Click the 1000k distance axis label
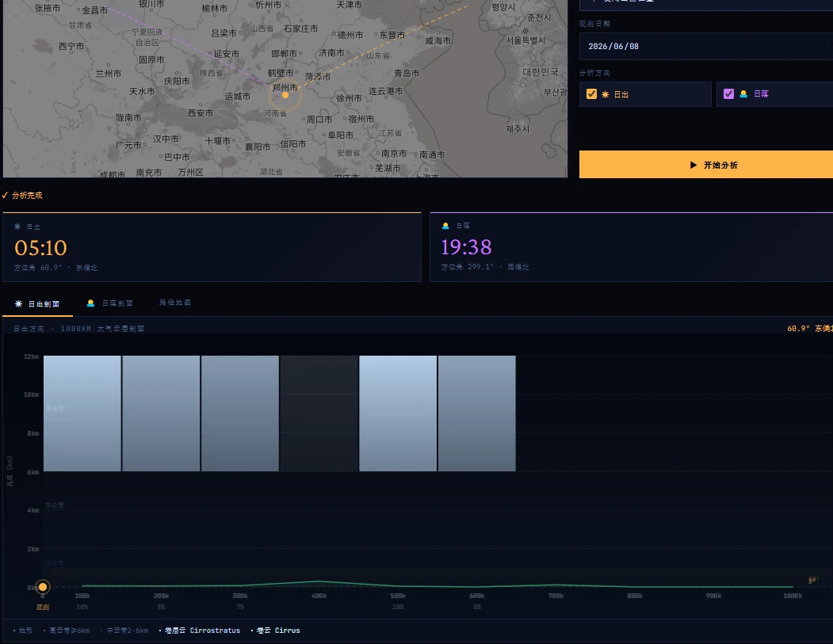 pos(793,596)
